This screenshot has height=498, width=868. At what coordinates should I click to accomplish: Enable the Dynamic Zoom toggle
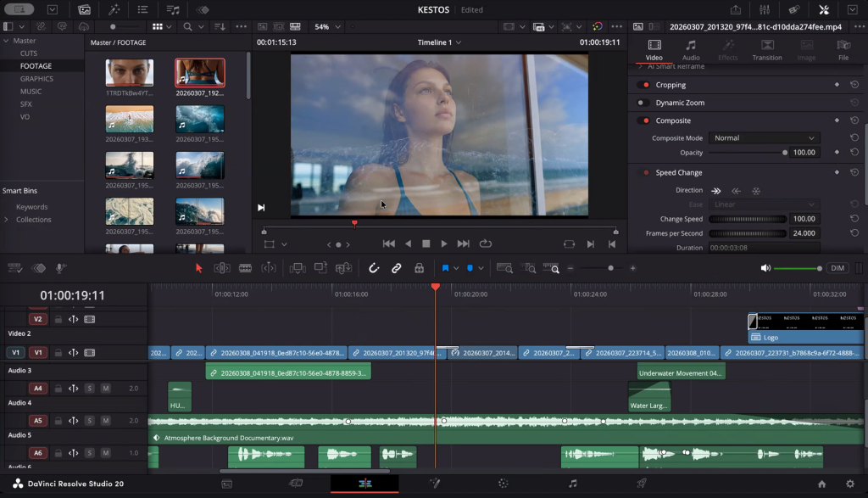click(x=644, y=103)
